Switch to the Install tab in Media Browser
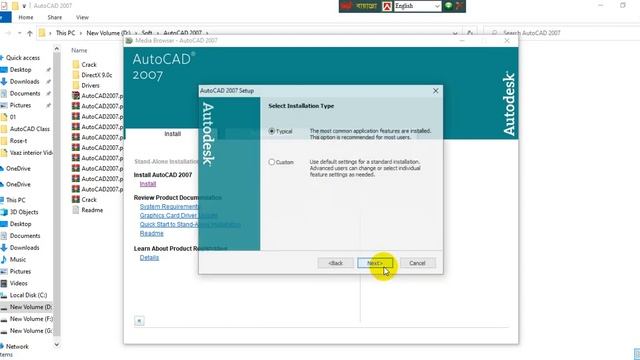 click(x=172, y=133)
